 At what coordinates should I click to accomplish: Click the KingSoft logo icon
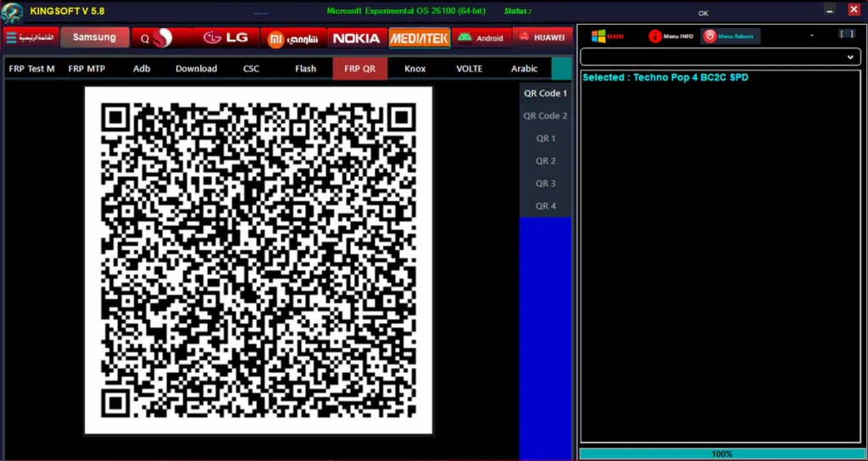click(x=12, y=12)
